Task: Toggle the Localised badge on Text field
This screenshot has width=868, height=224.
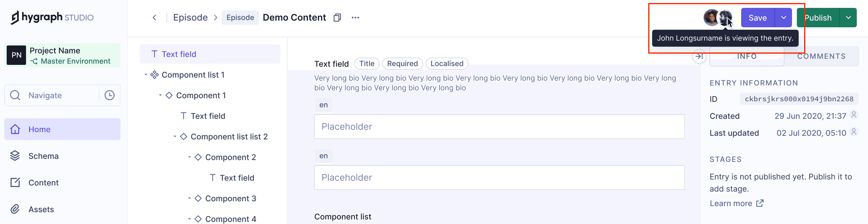Action: [447, 63]
